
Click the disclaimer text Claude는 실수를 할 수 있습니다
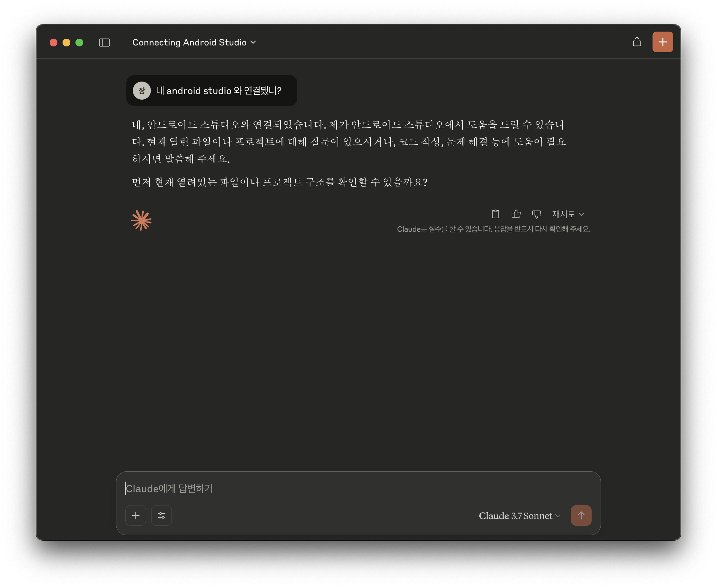pos(494,229)
